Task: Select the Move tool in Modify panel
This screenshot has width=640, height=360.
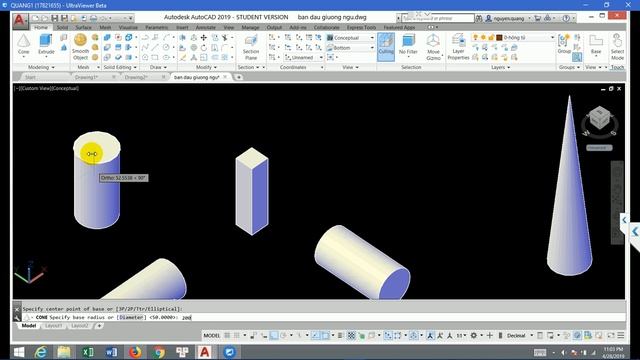Action: (x=204, y=38)
